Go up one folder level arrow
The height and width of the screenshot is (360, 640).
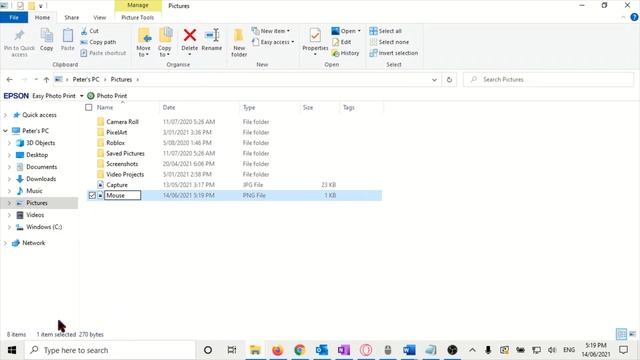click(x=46, y=80)
